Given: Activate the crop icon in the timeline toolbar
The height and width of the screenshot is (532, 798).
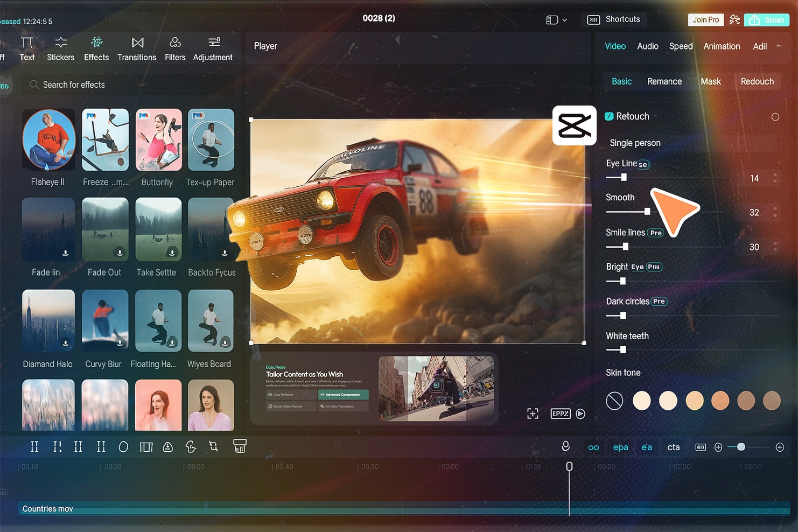Looking at the screenshot, I should click(214, 446).
